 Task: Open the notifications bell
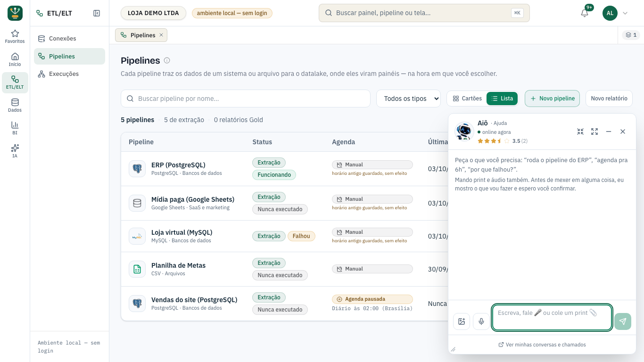tap(585, 13)
